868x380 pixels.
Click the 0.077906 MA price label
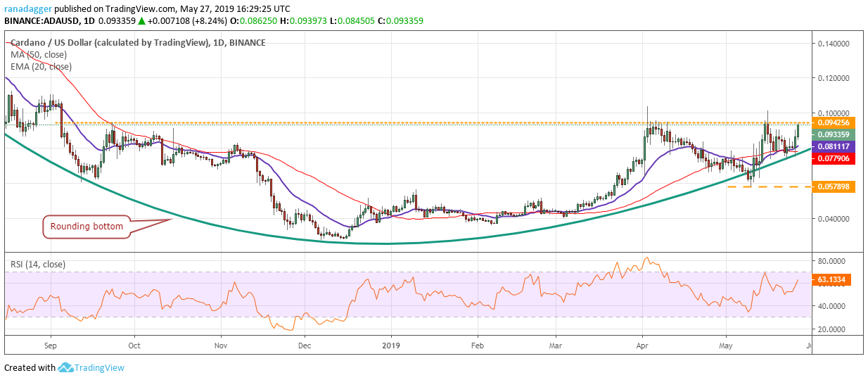pos(834,158)
